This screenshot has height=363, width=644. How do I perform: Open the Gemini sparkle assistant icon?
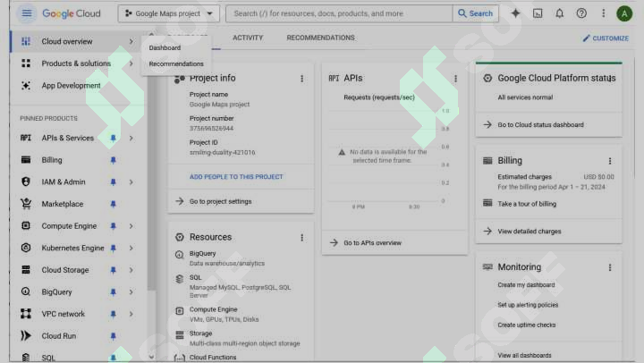(515, 13)
